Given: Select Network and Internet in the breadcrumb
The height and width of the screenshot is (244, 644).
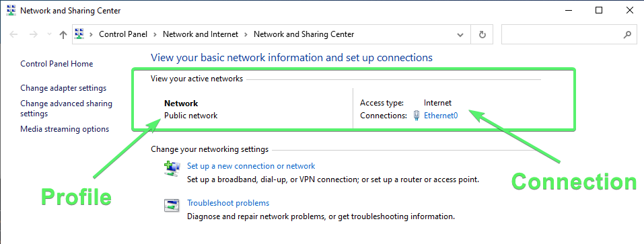Looking at the screenshot, I should (201, 34).
